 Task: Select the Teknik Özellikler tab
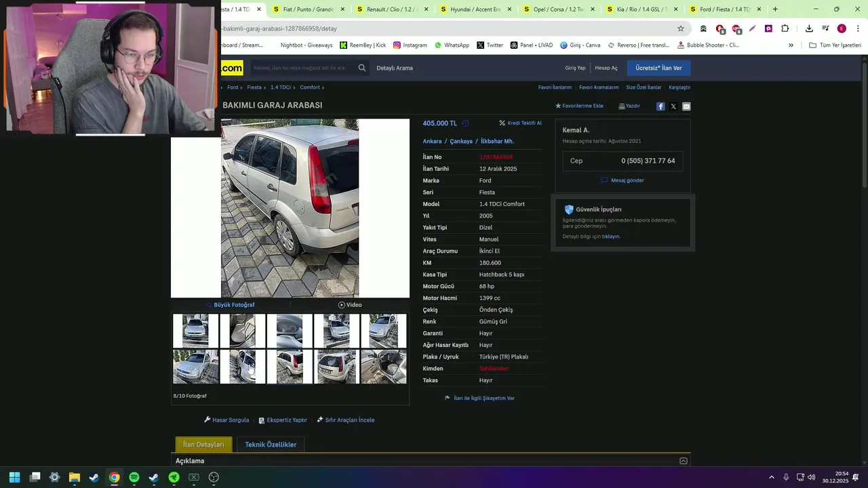coord(271,445)
